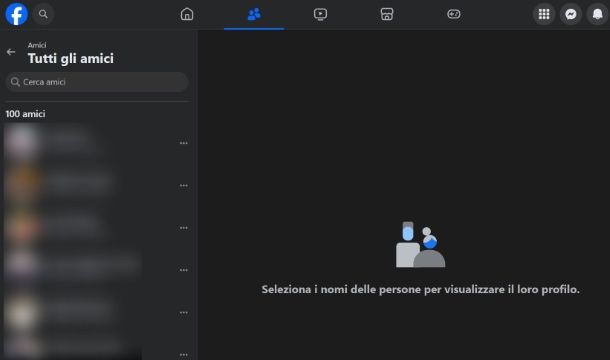
Task: Click the 100 amici count text
Action: (x=25, y=114)
